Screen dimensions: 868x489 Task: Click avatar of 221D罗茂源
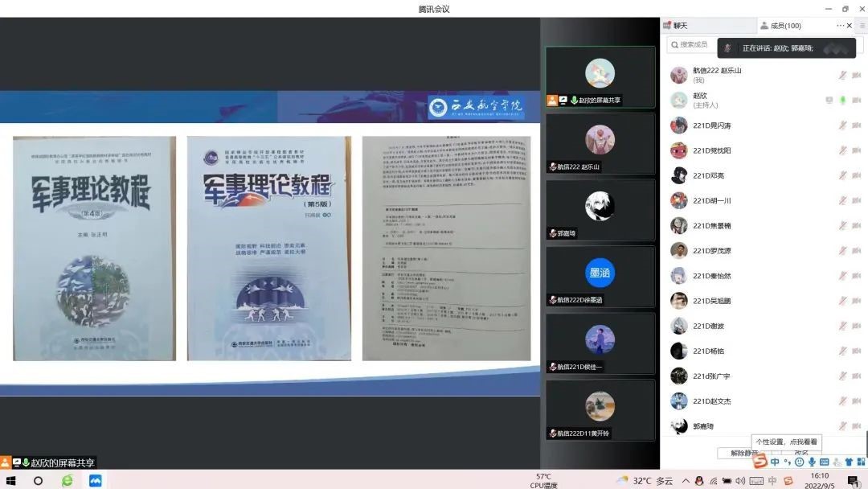[x=679, y=250]
